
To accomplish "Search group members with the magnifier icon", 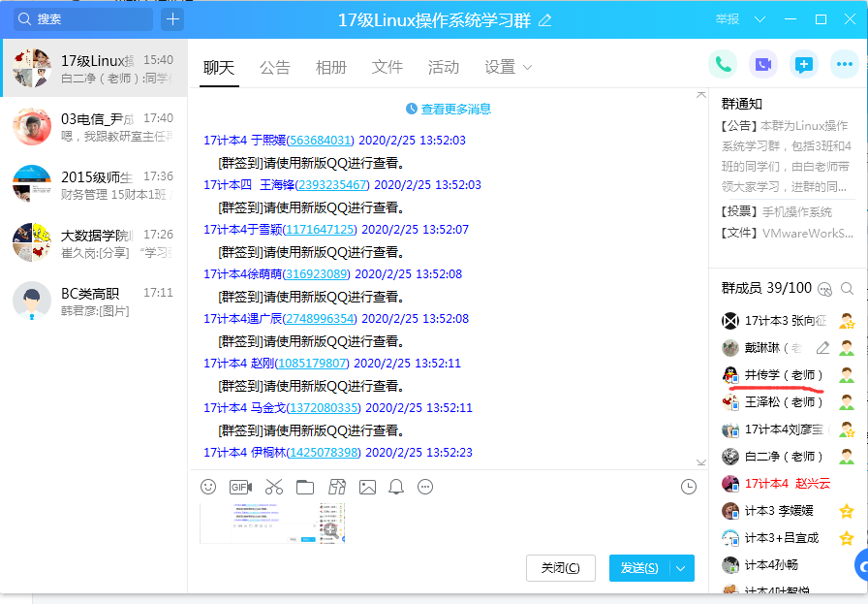I will pyautogui.click(x=847, y=288).
